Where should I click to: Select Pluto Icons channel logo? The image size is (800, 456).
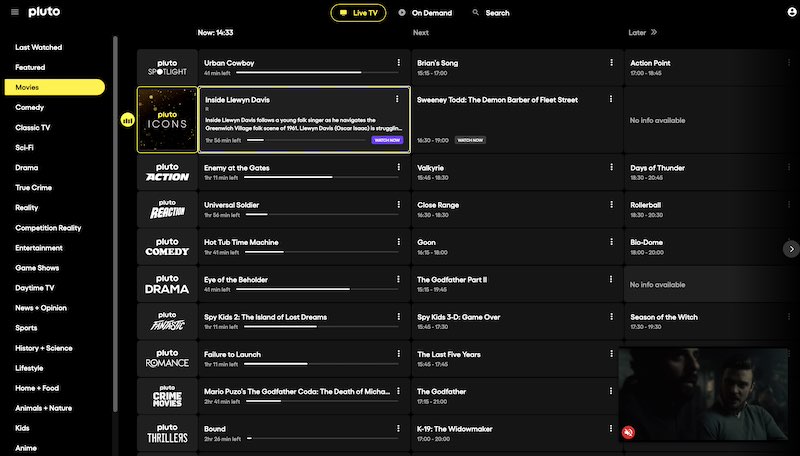click(x=167, y=120)
